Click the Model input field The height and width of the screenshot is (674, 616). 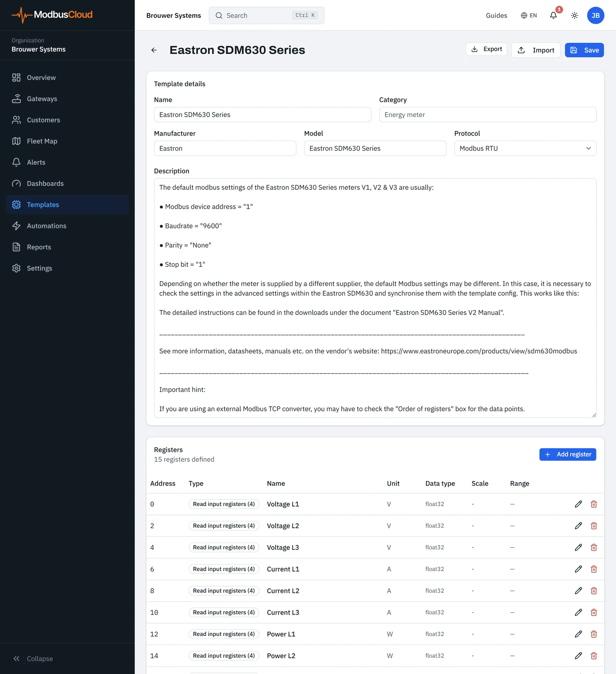pyautogui.click(x=375, y=148)
